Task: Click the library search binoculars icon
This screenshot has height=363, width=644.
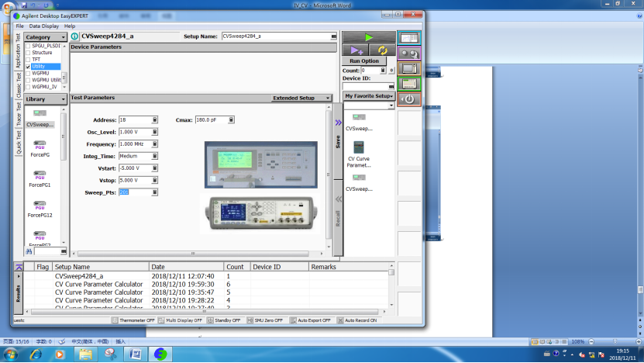Action: (29, 251)
